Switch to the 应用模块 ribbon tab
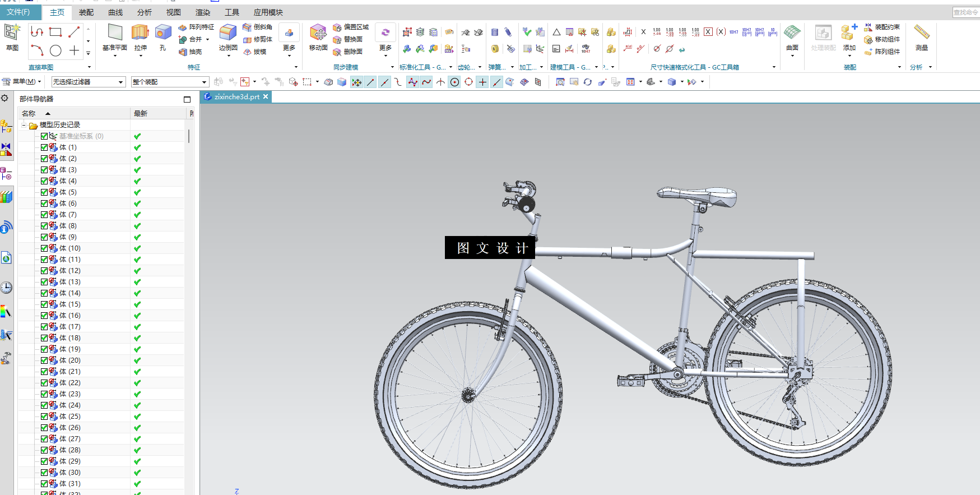 (x=268, y=12)
